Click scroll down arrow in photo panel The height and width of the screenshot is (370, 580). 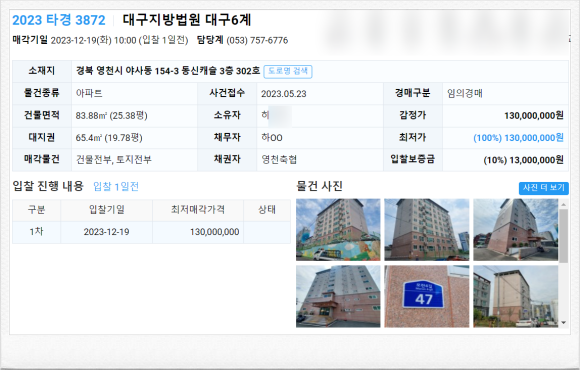563,323
